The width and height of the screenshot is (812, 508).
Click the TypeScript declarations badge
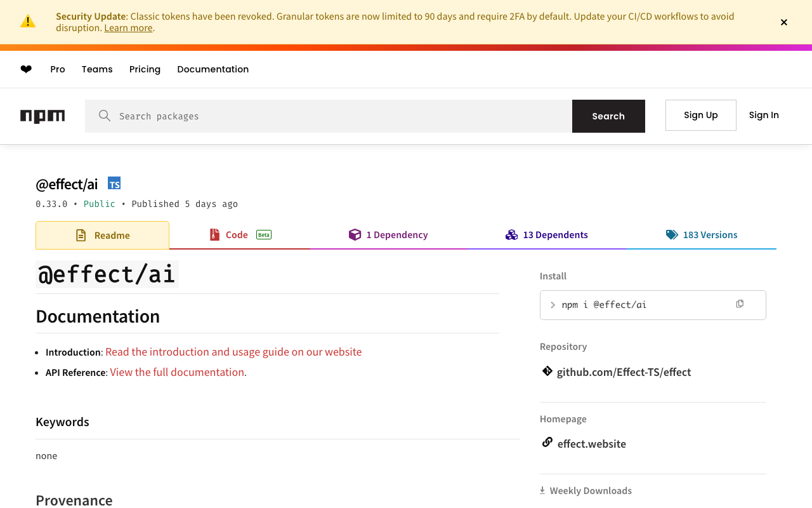114,184
